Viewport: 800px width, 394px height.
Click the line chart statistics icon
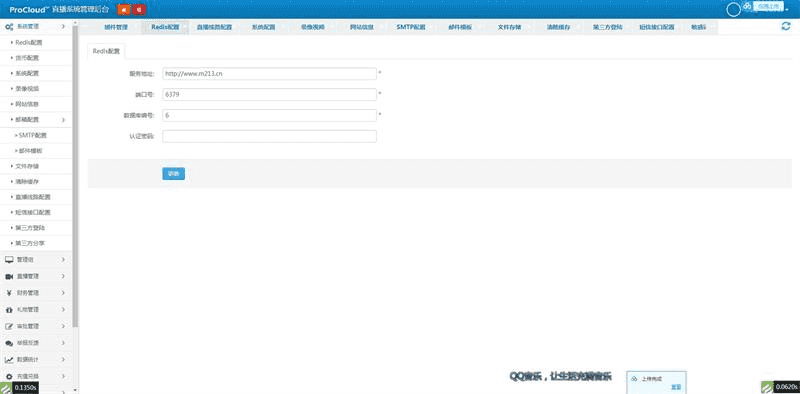pos(9,360)
